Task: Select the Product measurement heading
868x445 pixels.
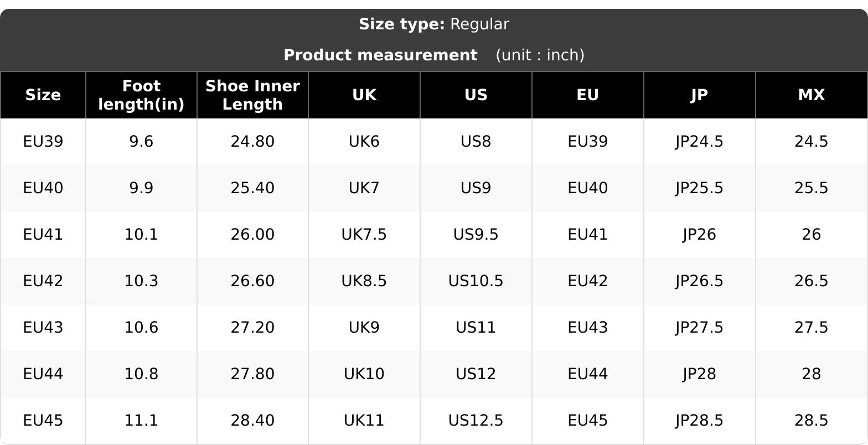Action: 380,55
